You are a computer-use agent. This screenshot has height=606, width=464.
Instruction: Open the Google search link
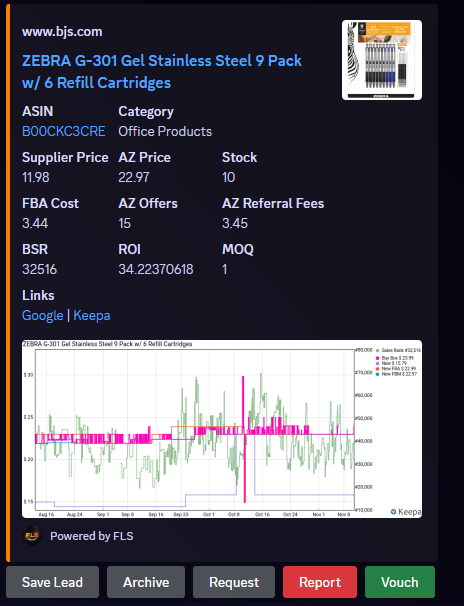point(42,315)
